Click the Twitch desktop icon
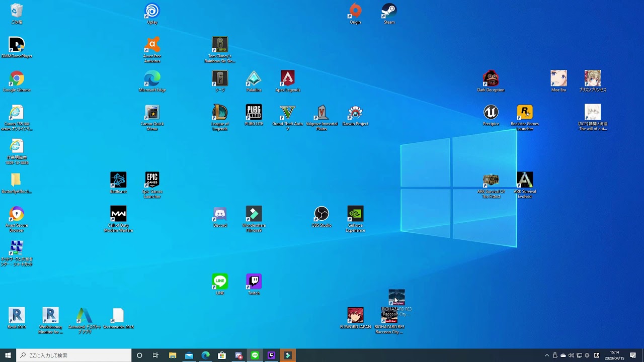This screenshot has width=644, height=362. (254, 285)
